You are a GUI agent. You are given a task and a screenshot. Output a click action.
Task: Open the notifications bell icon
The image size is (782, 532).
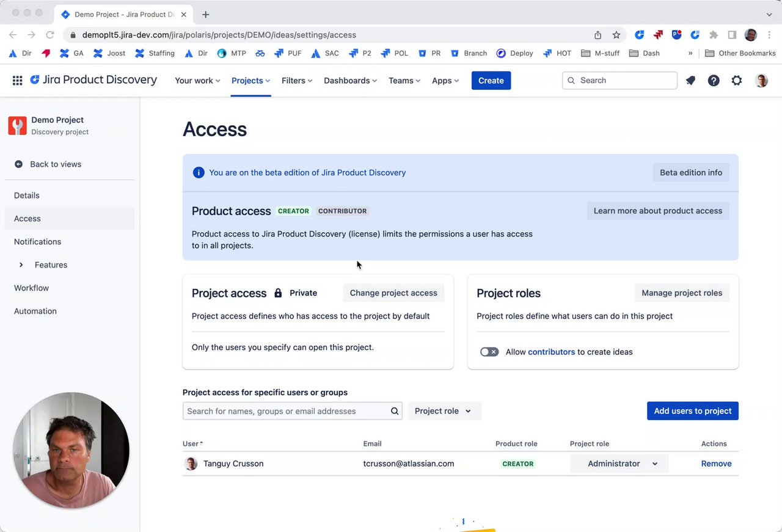pyautogui.click(x=690, y=81)
